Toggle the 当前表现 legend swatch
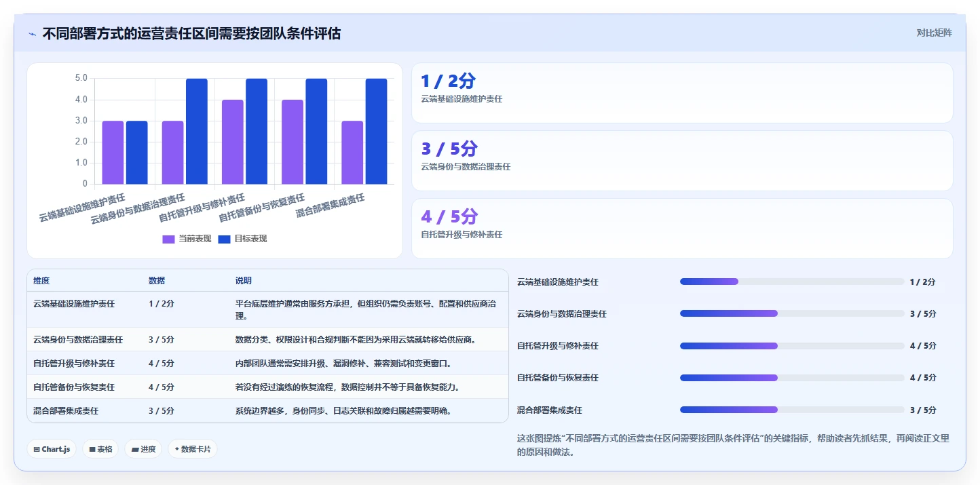The width and height of the screenshot is (980, 485). click(x=168, y=239)
